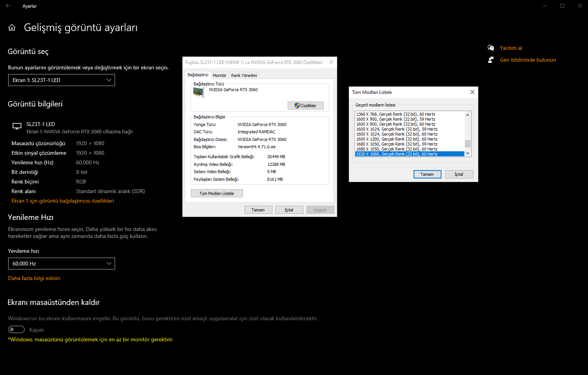The image size is (588, 375).
Task: Switch to the Bağdaştırıcı tab
Action: 198,75
